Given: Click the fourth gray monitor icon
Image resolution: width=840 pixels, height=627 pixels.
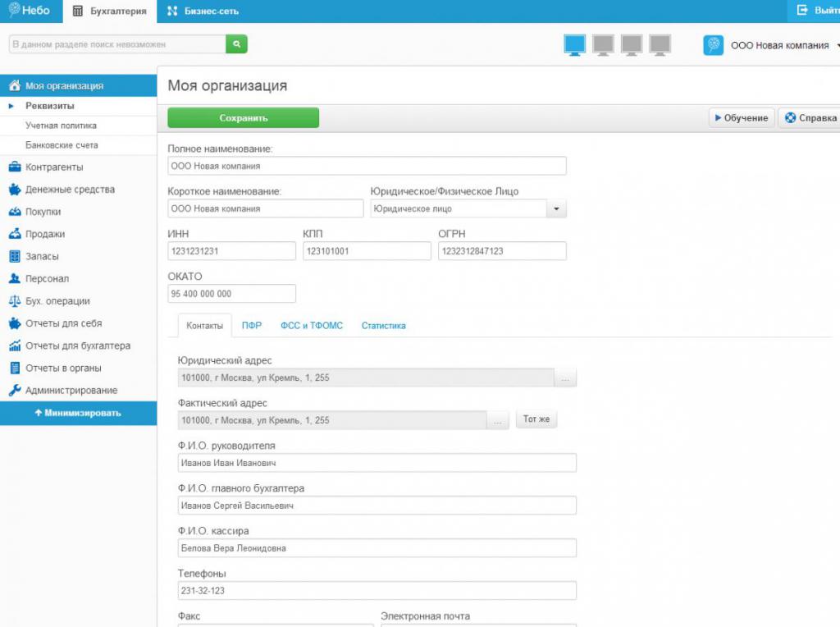Looking at the screenshot, I should [x=660, y=45].
